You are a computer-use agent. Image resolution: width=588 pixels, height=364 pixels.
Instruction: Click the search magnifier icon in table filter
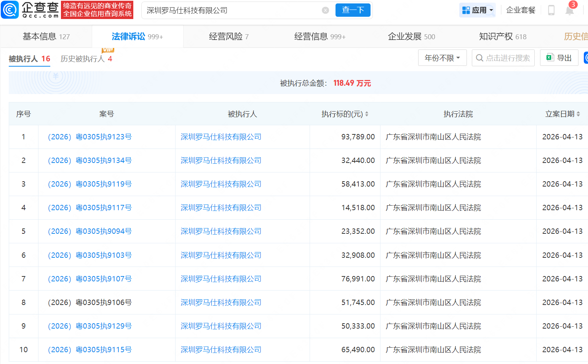pos(480,58)
